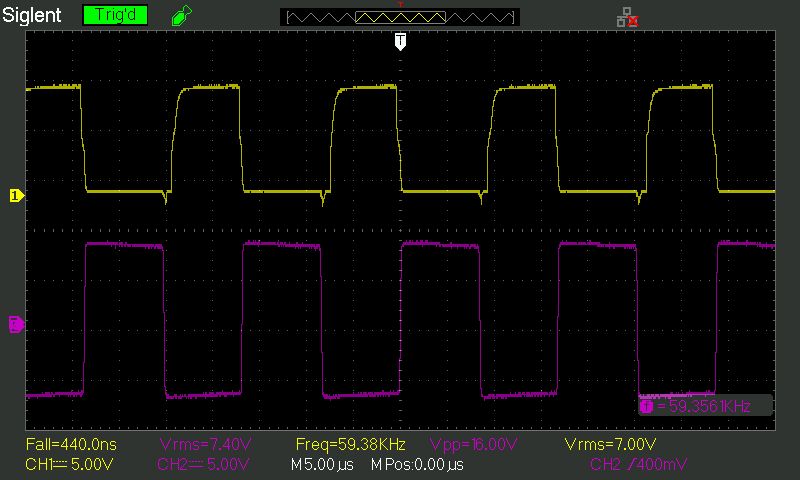The height and width of the screenshot is (480, 800).
Task: Click the magenta frequency counter icon
Action: coord(646,406)
